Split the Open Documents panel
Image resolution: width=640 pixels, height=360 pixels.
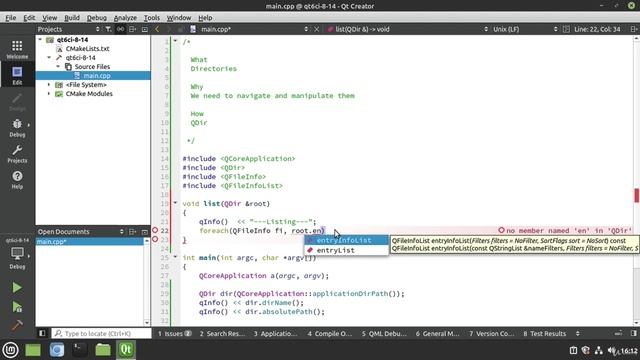pyautogui.click(x=132, y=231)
